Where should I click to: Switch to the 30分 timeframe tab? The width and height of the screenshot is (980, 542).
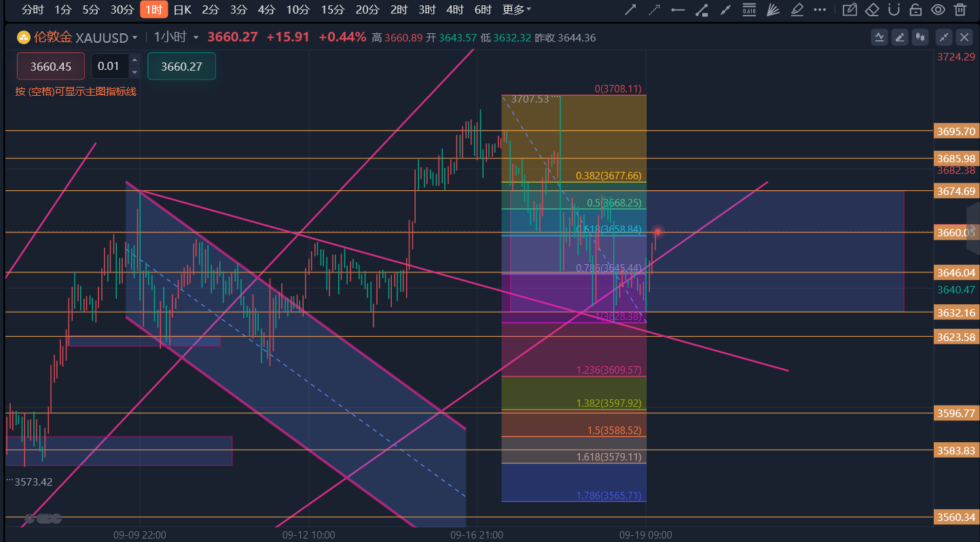pos(122,10)
